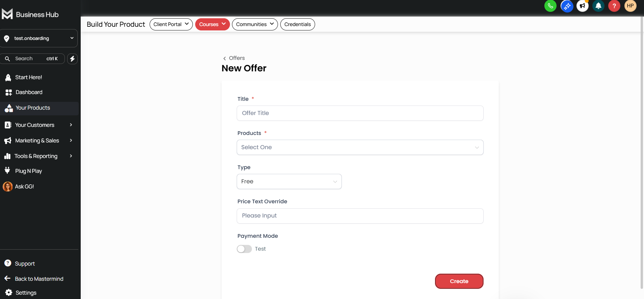Click the sidebar Search box
This screenshot has width=644, height=299.
coord(32,59)
